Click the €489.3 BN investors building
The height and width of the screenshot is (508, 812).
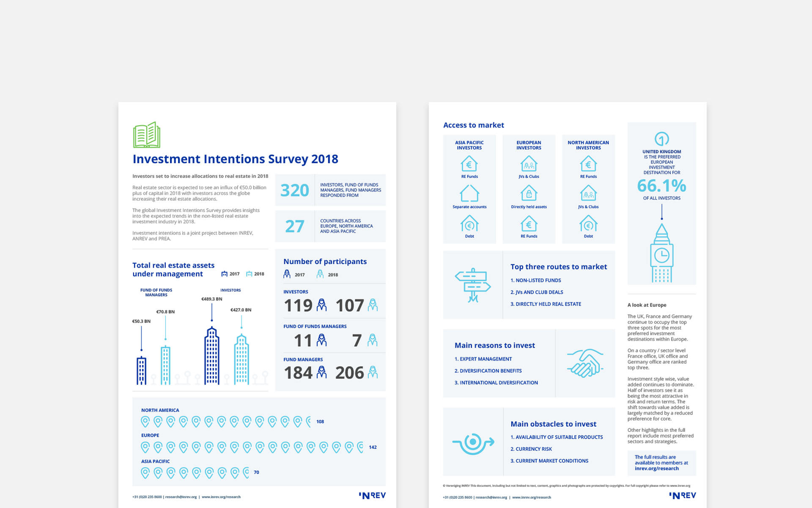coord(212,356)
